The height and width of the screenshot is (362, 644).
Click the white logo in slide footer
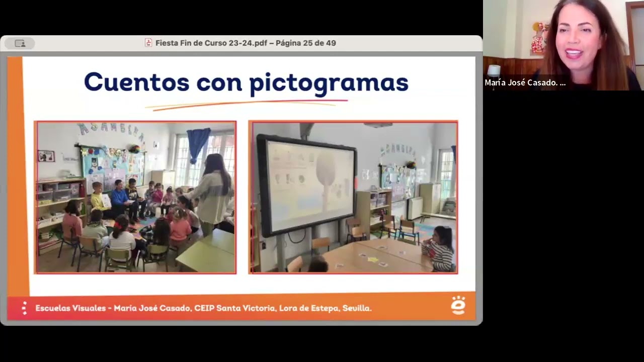458,305
